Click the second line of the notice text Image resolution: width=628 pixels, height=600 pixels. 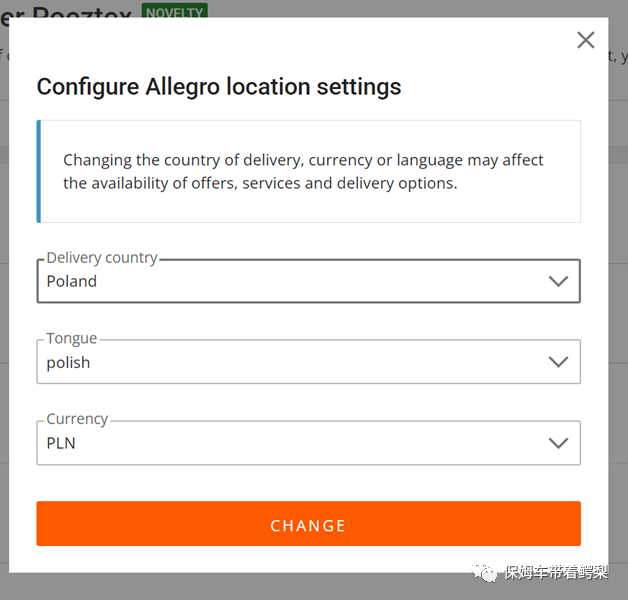click(x=260, y=184)
